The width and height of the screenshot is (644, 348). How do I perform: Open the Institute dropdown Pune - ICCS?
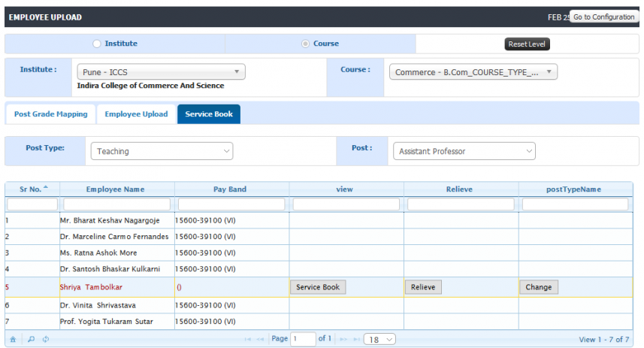[x=161, y=72]
